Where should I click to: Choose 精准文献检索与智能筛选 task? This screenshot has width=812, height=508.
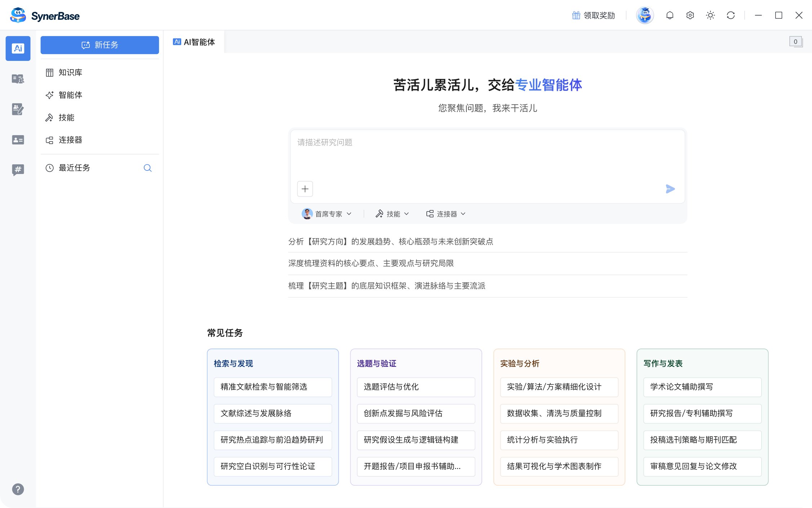(273, 387)
